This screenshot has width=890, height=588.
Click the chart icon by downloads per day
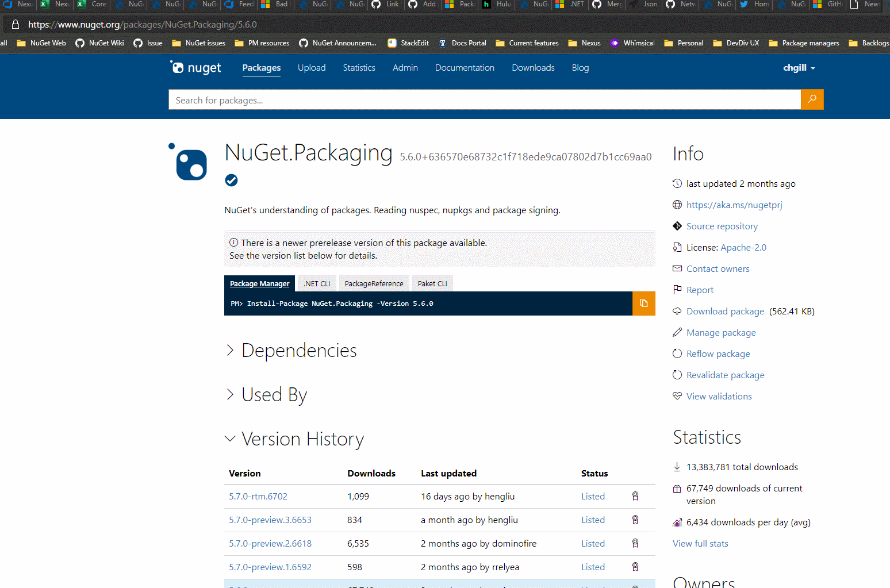click(x=677, y=522)
